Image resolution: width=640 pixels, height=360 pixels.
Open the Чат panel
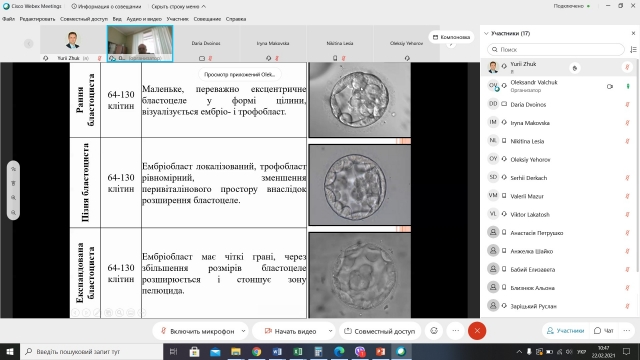(x=604, y=331)
